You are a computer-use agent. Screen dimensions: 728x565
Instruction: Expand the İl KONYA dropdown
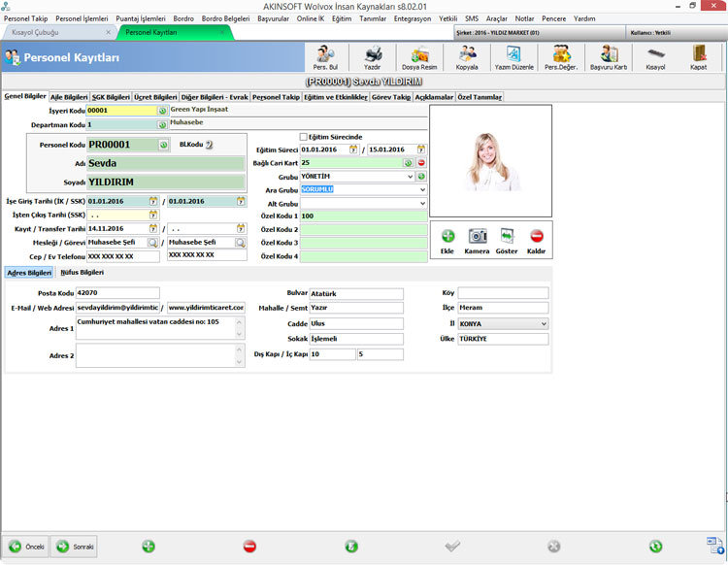(544, 324)
